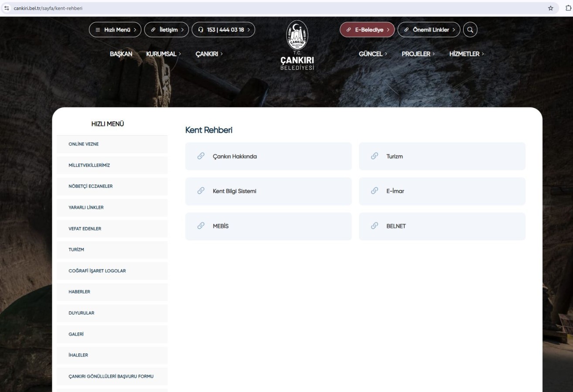Click the browser address bar URL
The height and width of the screenshot is (392, 573).
(x=48, y=8)
